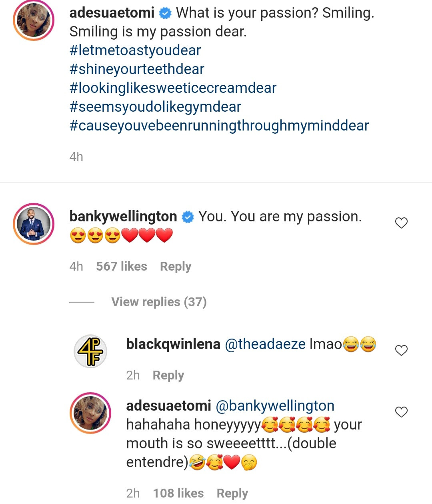This screenshot has width=432, height=504.
Task: Like blackqwinlena's comment with the heart
Action: click(x=401, y=350)
